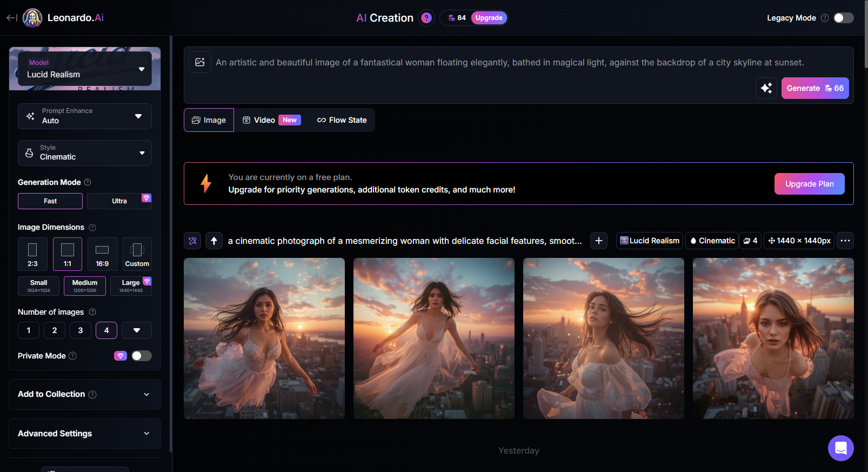Select the Ultra generation mode
Viewport: 868px width, 472px height.
[119, 201]
